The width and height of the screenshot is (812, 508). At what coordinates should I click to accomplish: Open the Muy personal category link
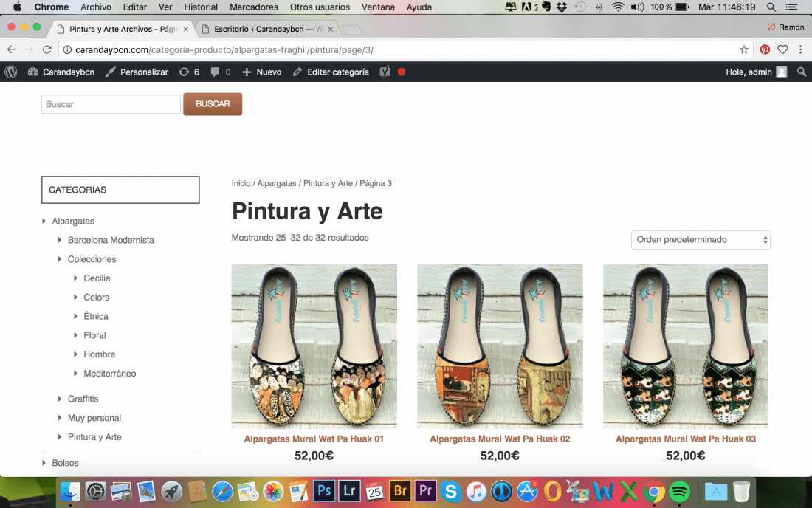pos(94,418)
